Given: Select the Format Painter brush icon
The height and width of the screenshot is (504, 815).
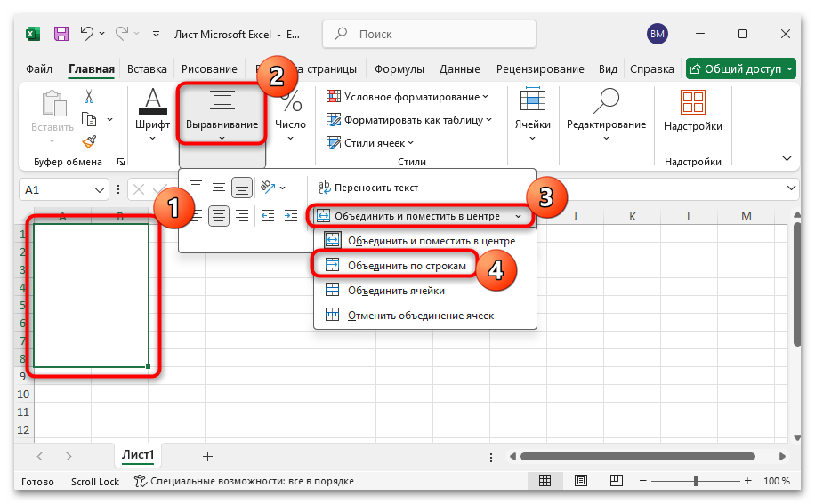Looking at the screenshot, I should click(89, 141).
